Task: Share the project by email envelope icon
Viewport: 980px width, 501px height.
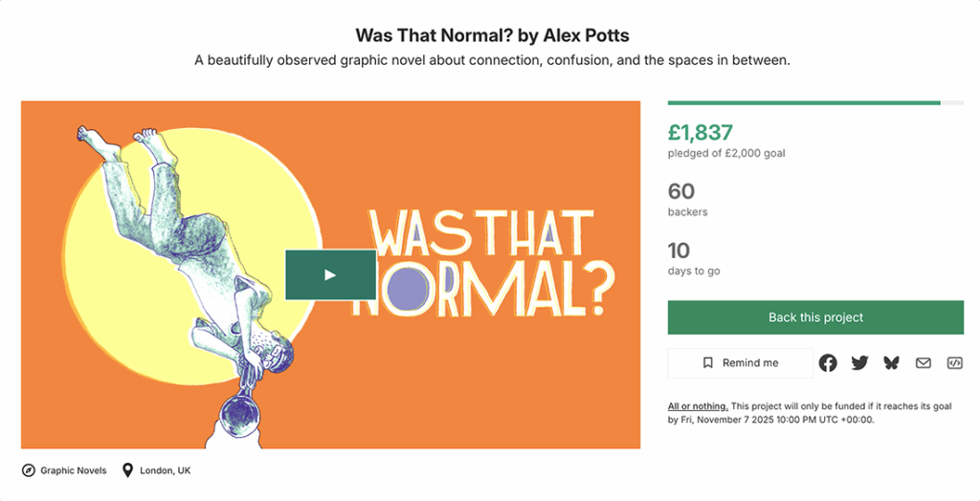Action: 923,363
